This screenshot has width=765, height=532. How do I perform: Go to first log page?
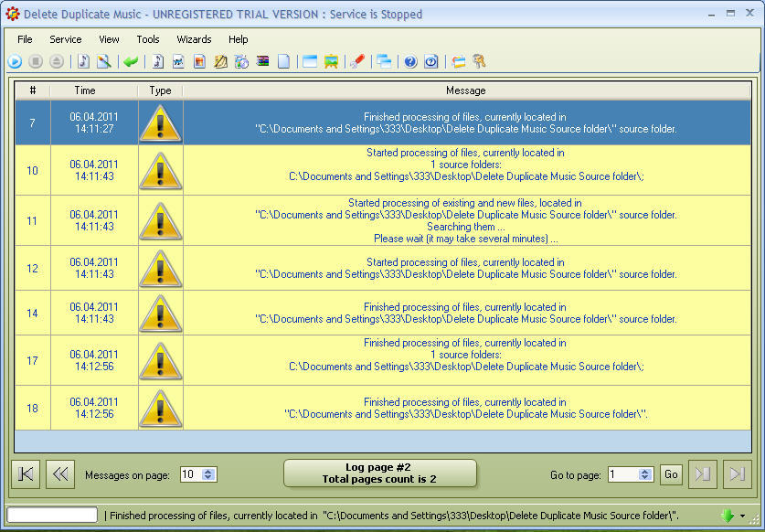(26, 473)
